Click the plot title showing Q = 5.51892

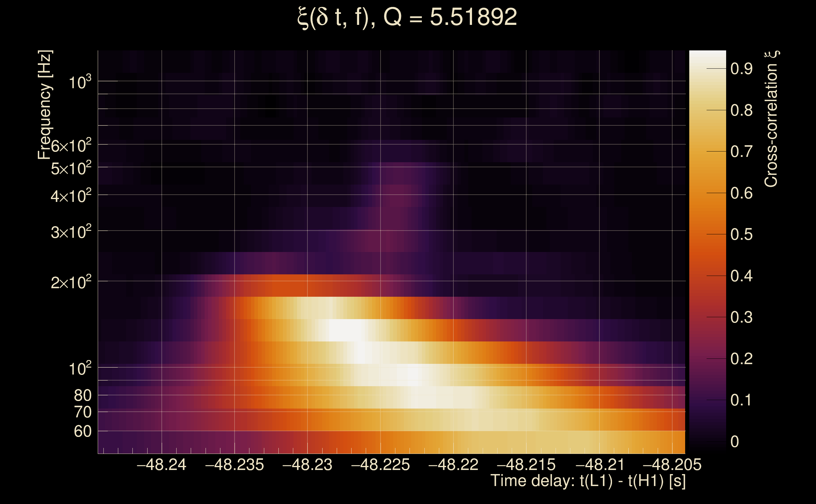point(407,17)
